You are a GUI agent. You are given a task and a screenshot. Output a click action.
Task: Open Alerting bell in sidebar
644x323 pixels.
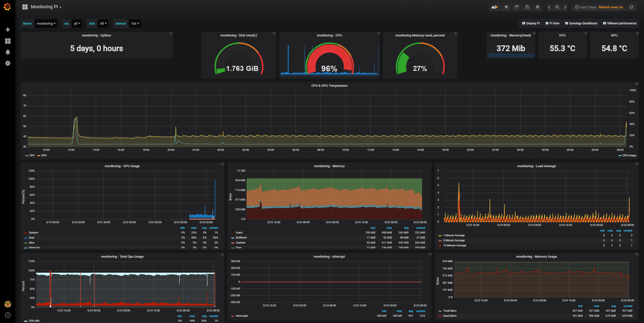tap(8, 52)
